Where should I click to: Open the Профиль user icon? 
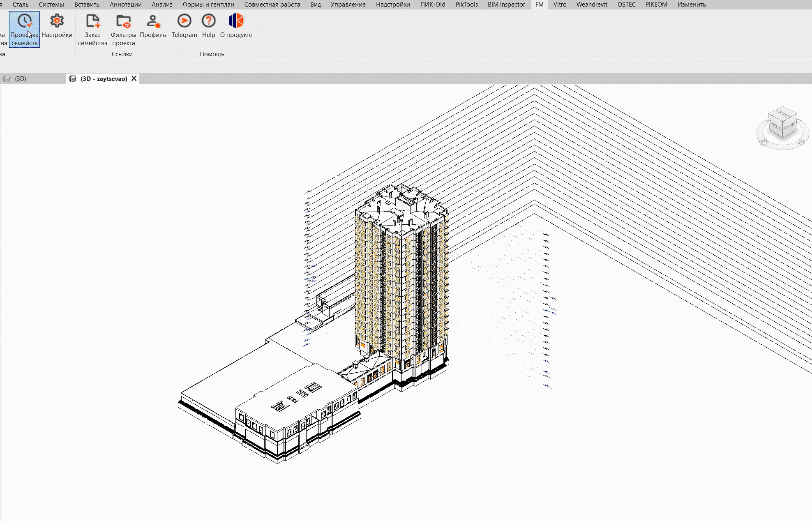coord(153,21)
